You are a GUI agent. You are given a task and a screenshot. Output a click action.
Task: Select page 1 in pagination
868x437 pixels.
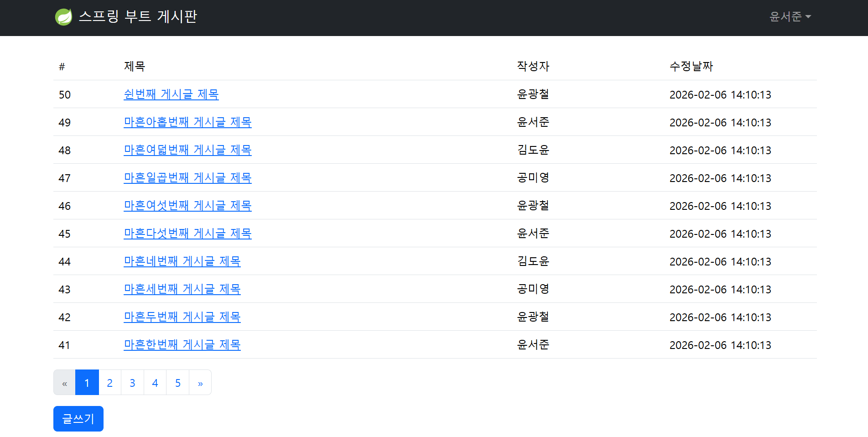(87, 383)
